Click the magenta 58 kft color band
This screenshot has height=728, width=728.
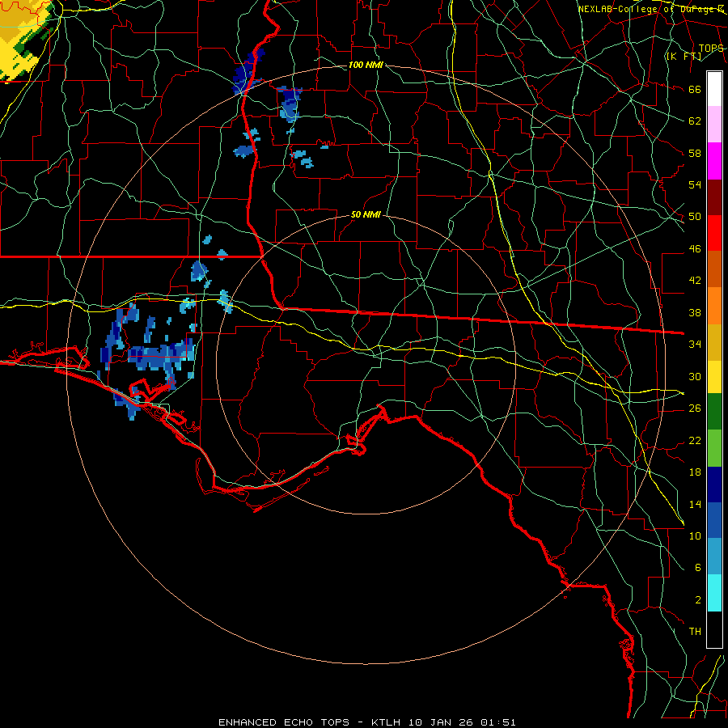[714, 161]
